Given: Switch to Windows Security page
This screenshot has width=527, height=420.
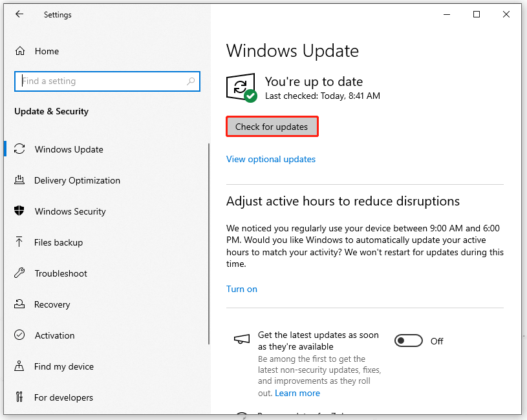Looking at the screenshot, I should tap(70, 211).
